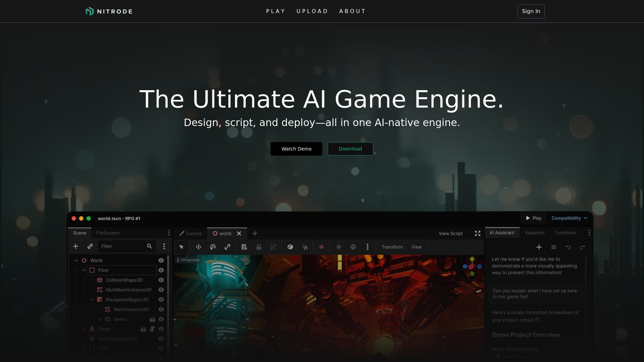Select the scale tool

click(x=227, y=247)
